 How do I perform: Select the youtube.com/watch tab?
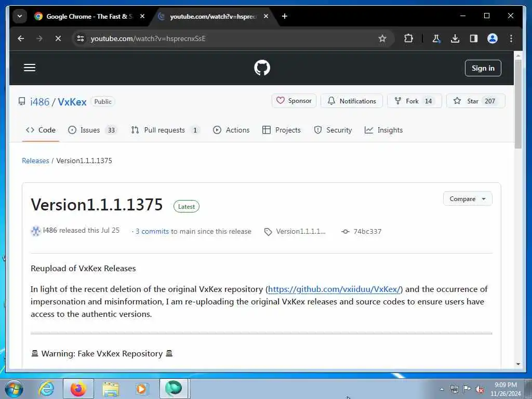coord(214,16)
